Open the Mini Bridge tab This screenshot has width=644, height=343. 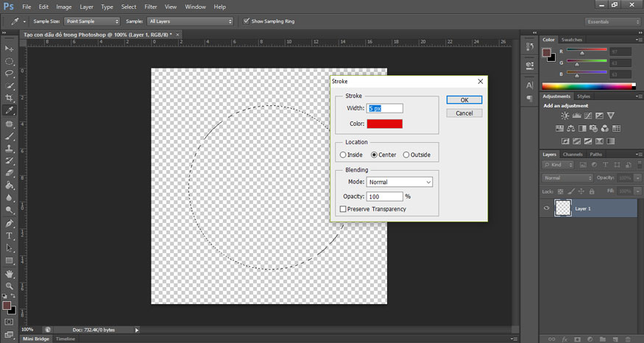point(36,339)
